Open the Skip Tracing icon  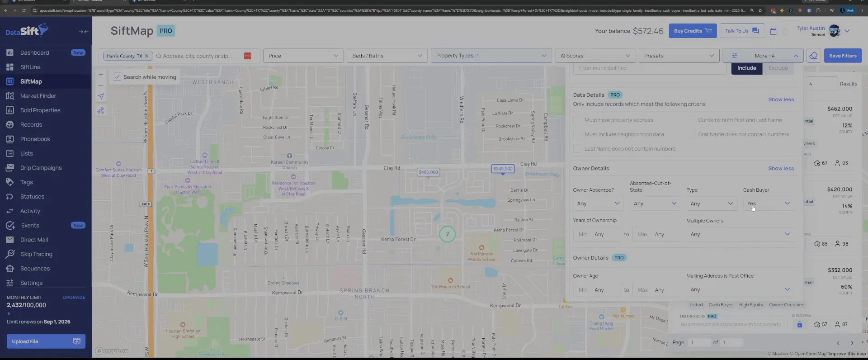pos(10,254)
